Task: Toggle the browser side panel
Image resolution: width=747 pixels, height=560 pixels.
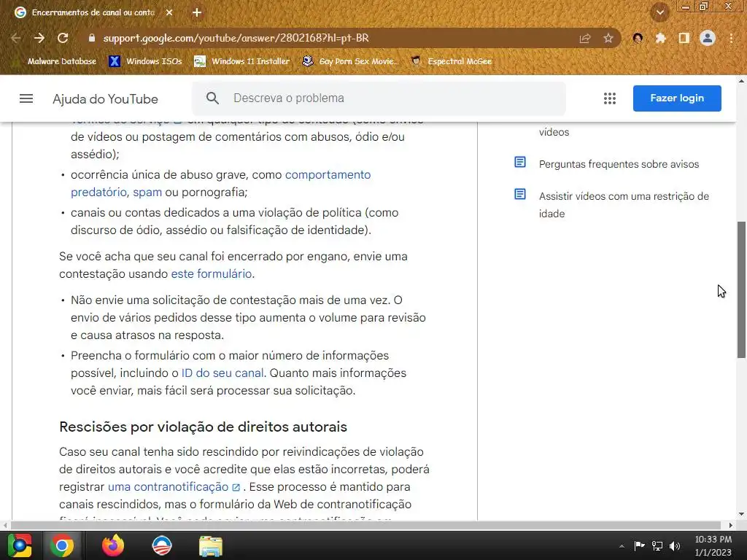Action: 684,38
